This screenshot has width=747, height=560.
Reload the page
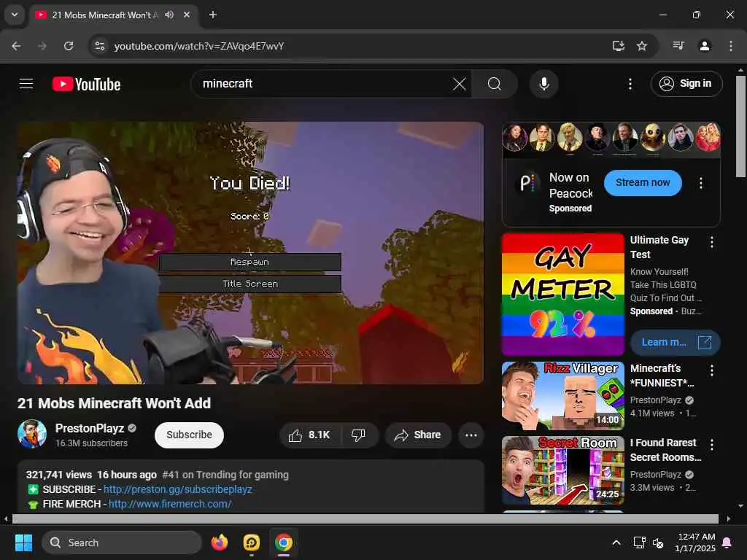click(69, 46)
